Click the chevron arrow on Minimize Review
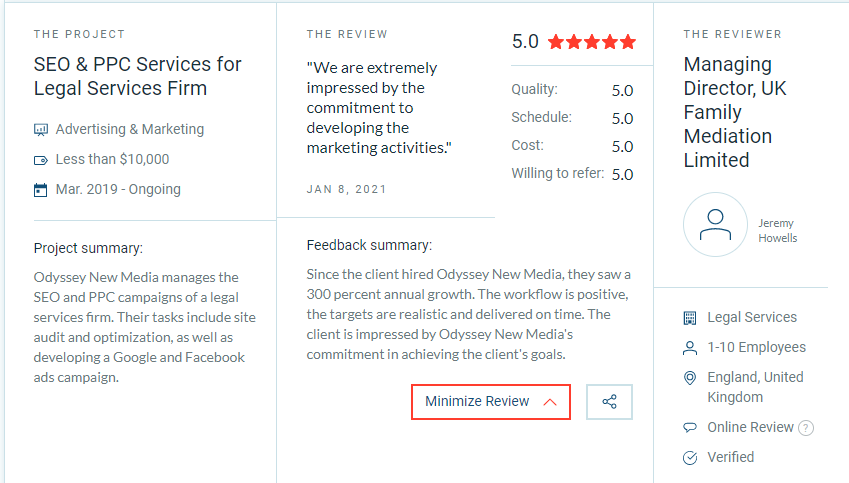 click(x=549, y=402)
